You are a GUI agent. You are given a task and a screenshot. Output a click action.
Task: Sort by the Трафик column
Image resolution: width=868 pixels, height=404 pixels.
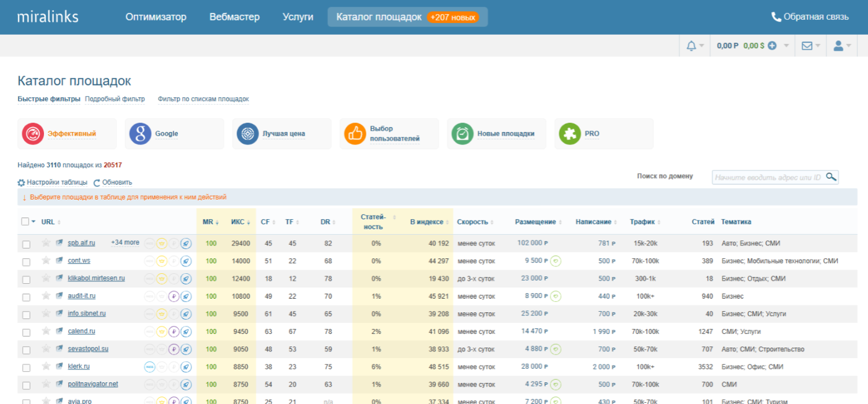(x=645, y=222)
